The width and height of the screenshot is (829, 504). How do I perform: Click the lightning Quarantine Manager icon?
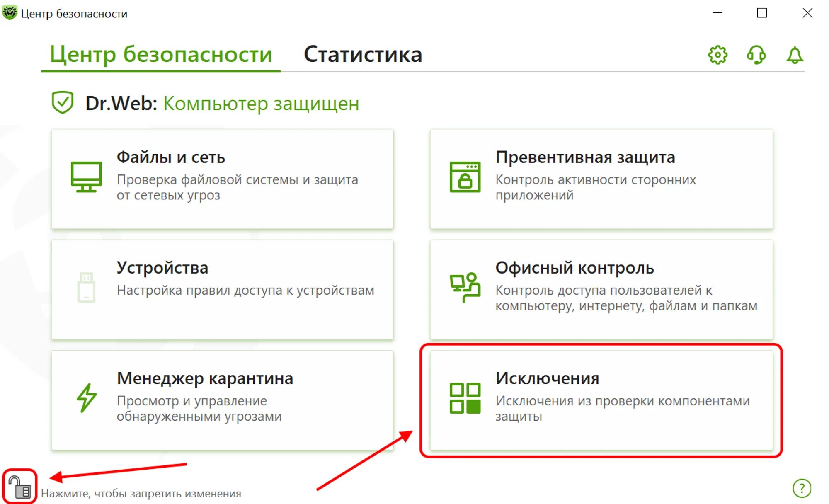click(87, 398)
